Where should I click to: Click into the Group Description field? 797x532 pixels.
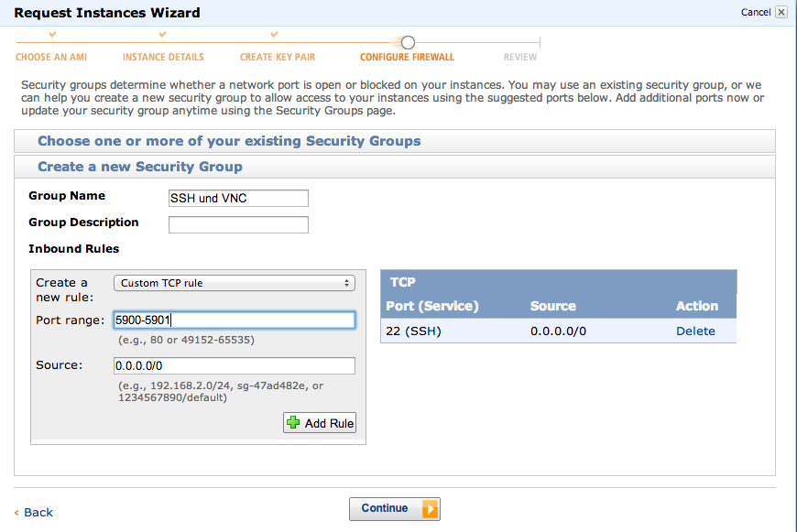coord(238,224)
